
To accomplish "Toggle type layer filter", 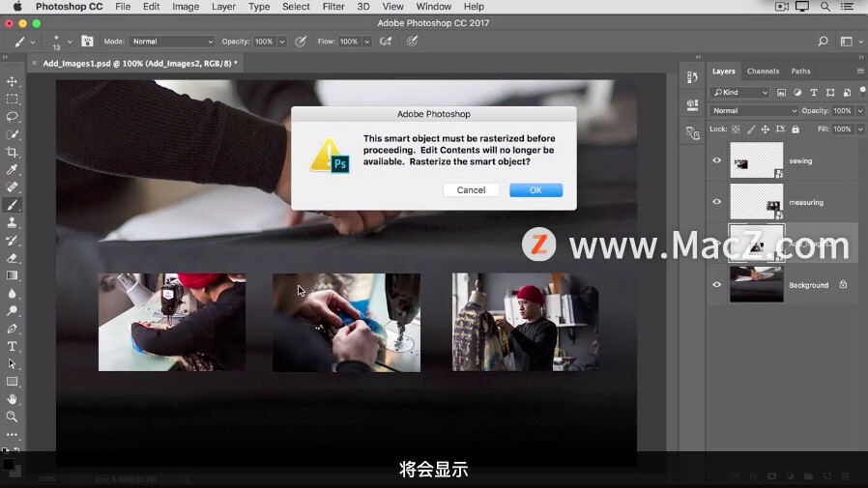I will [814, 93].
